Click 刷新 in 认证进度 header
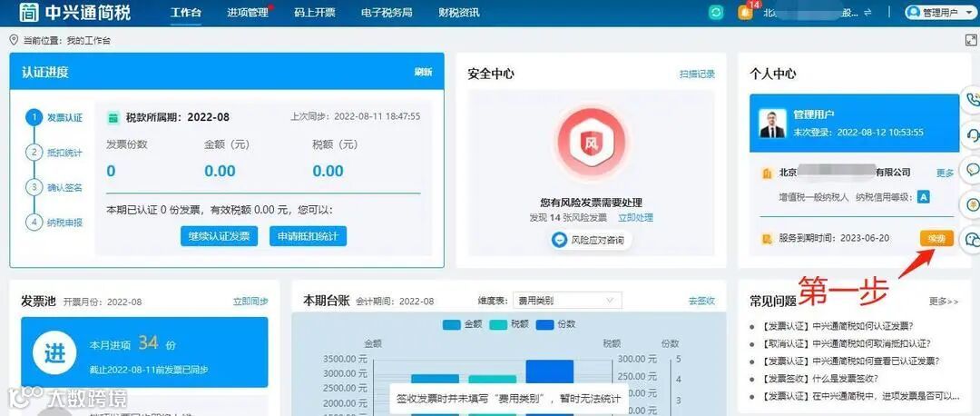The image size is (980, 416). [423, 72]
